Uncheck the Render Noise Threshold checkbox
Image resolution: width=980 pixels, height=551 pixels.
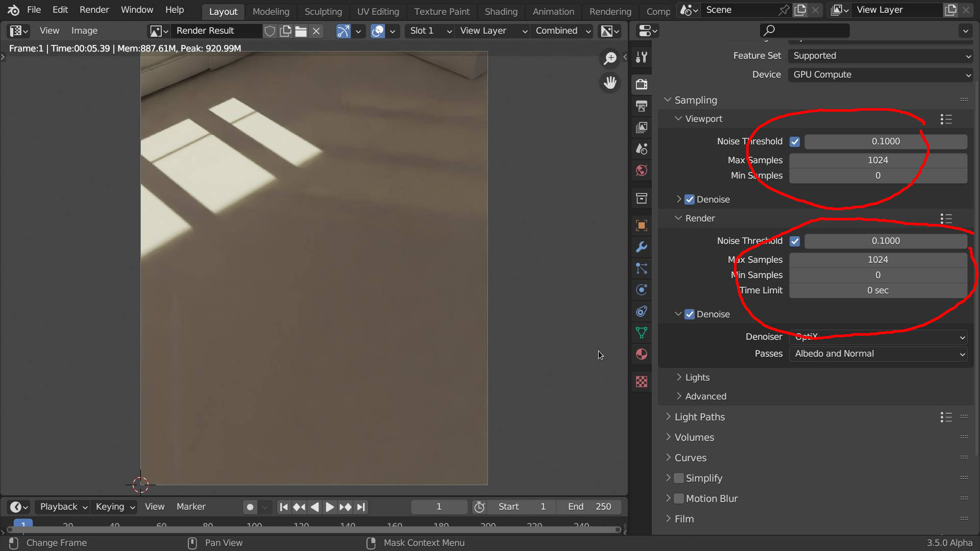794,241
